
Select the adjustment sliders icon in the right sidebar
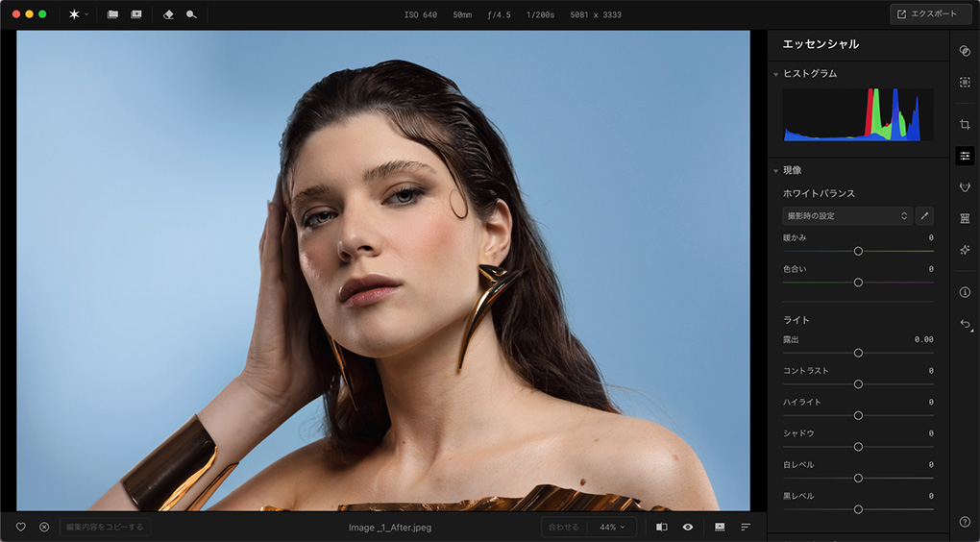click(965, 156)
